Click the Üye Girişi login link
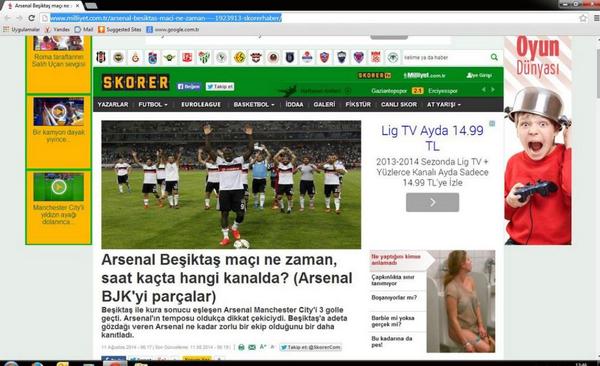Image resolution: width=600 pixels, height=366 pixels. [479, 76]
